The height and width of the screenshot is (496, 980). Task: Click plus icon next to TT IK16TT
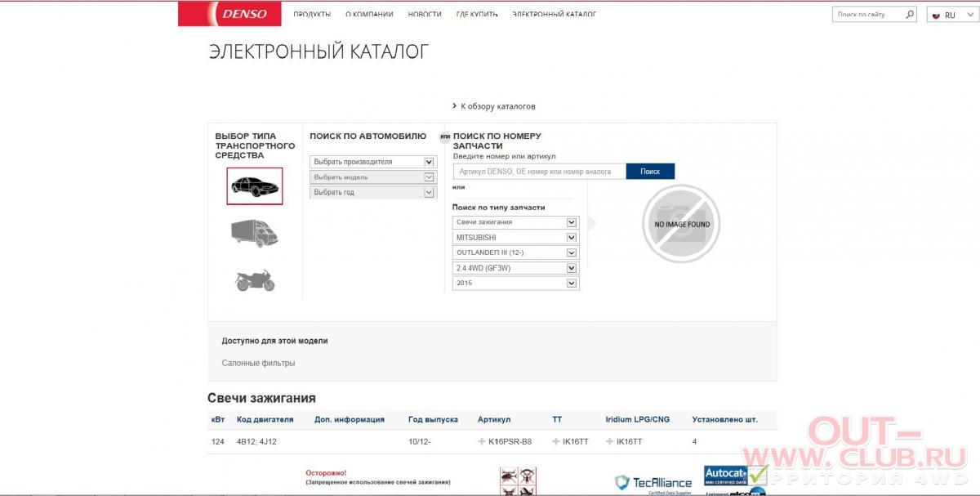click(556, 441)
